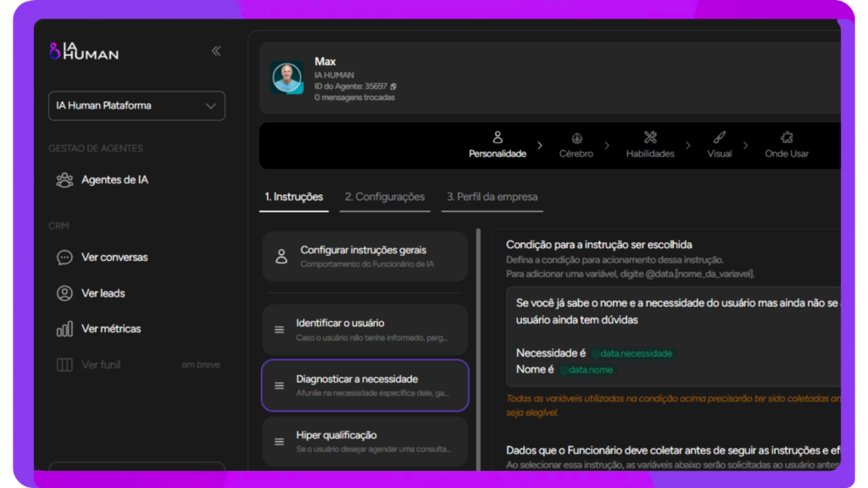Click the Onde Usar puzzle icon
Image resolution: width=868 pixels, height=488 pixels.
(x=787, y=137)
